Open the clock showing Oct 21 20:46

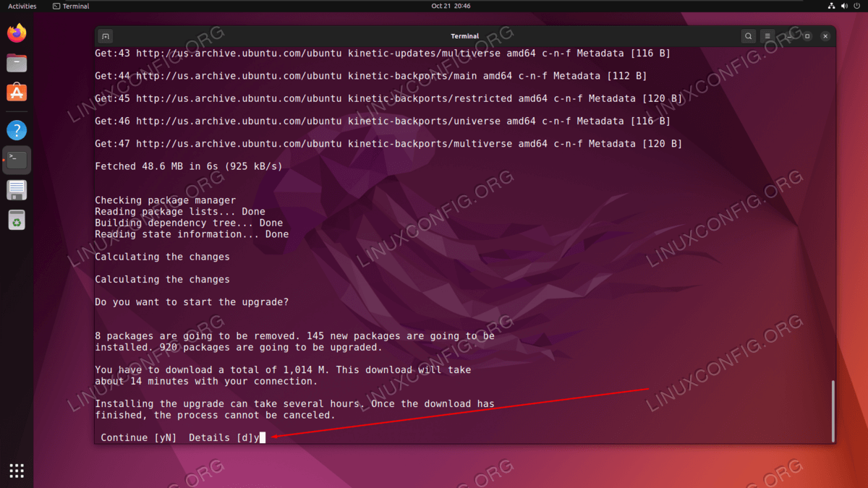(x=451, y=6)
